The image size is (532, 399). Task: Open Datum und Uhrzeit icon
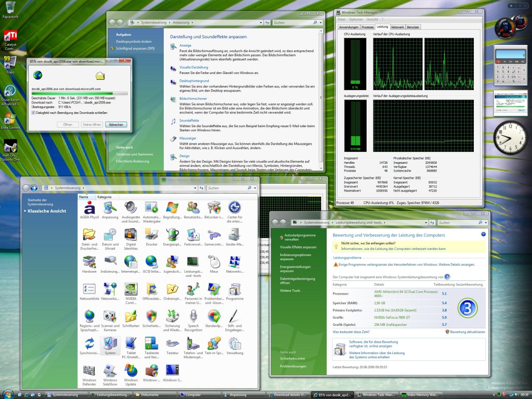coord(110,239)
